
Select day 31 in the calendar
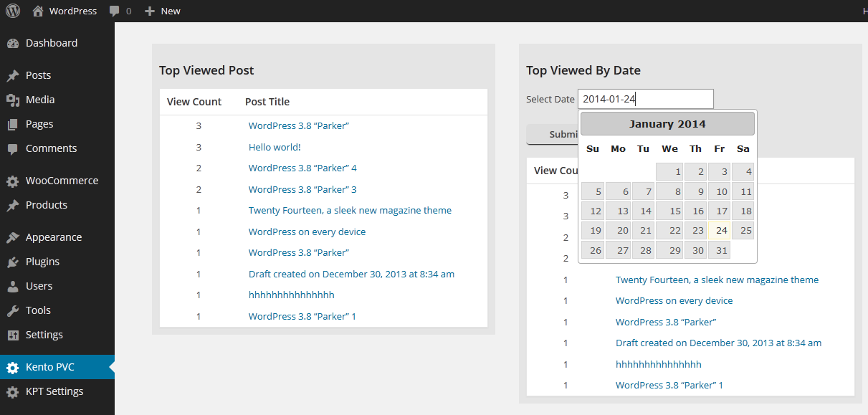point(720,250)
